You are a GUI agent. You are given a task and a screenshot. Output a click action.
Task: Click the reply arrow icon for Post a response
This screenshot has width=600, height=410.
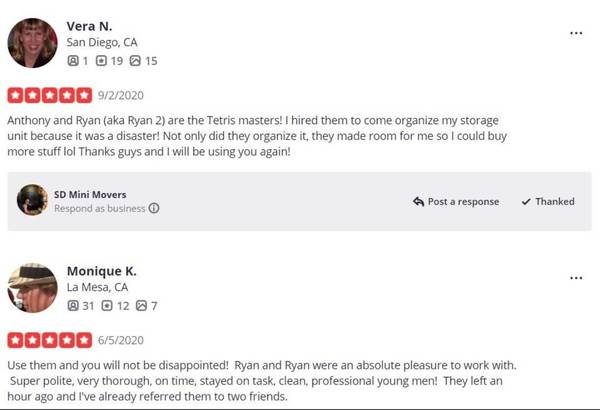click(x=418, y=201)
